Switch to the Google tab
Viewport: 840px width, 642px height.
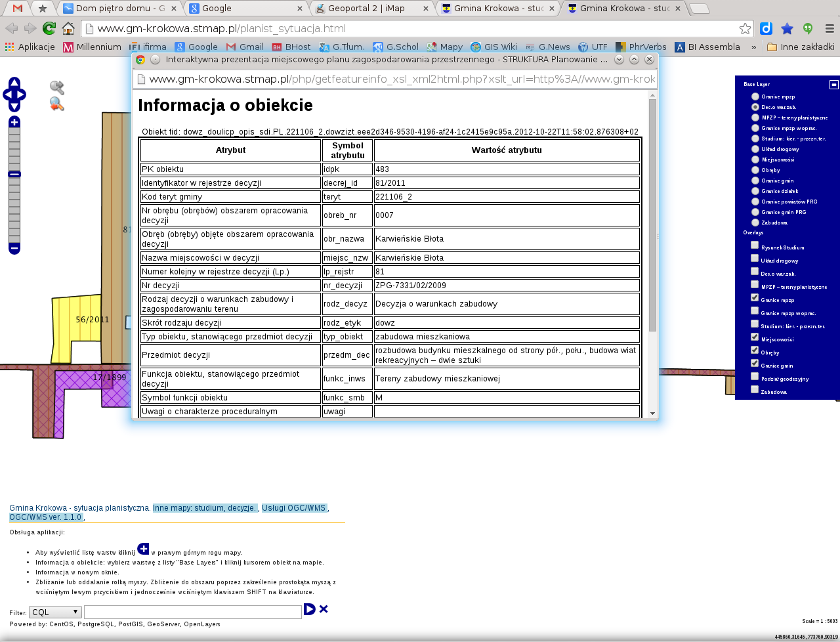click(x=245, y=9)
